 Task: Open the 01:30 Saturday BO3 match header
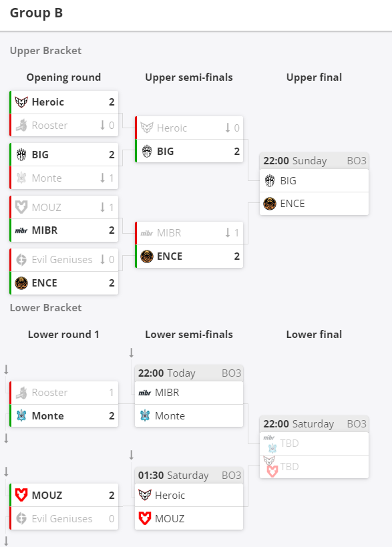[x=189, y=476]
